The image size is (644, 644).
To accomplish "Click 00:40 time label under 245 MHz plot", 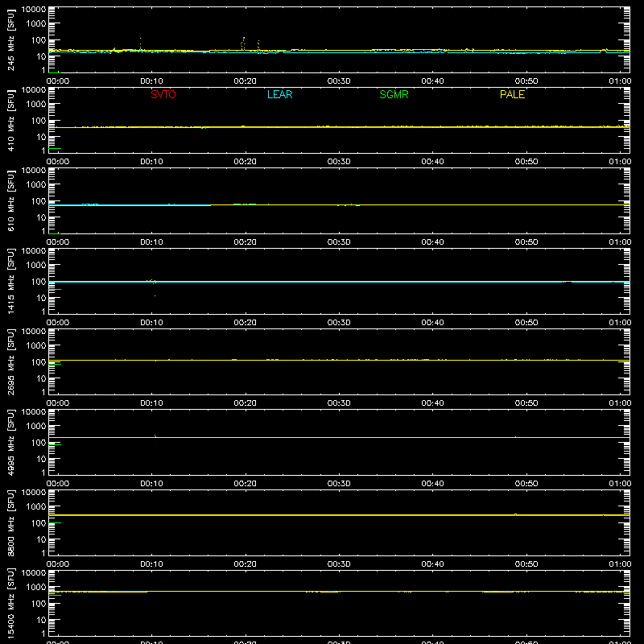I will [x=432, y=81].
